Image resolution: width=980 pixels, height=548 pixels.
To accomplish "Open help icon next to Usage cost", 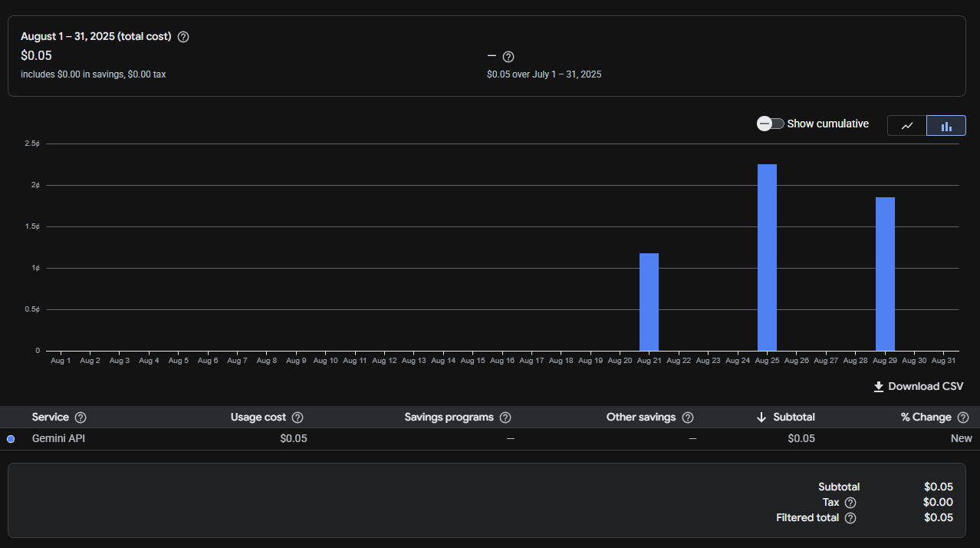I will tap(298, 418).
